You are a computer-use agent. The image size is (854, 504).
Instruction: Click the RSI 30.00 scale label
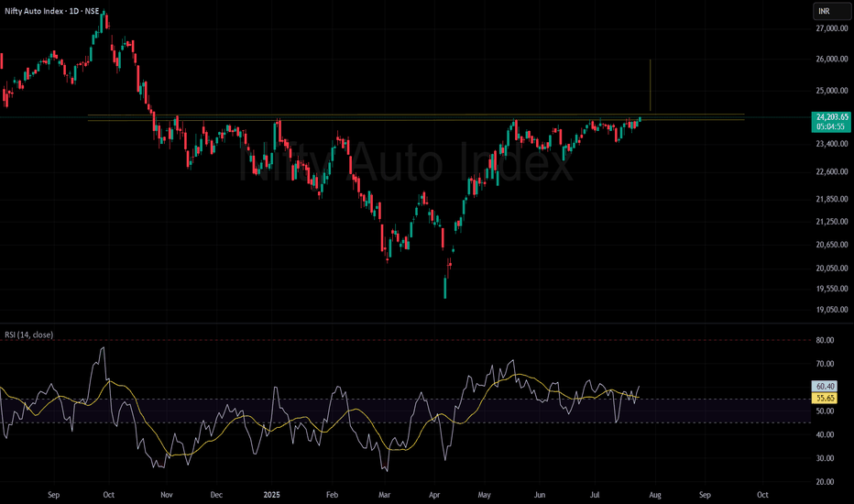tap(825, 458)
